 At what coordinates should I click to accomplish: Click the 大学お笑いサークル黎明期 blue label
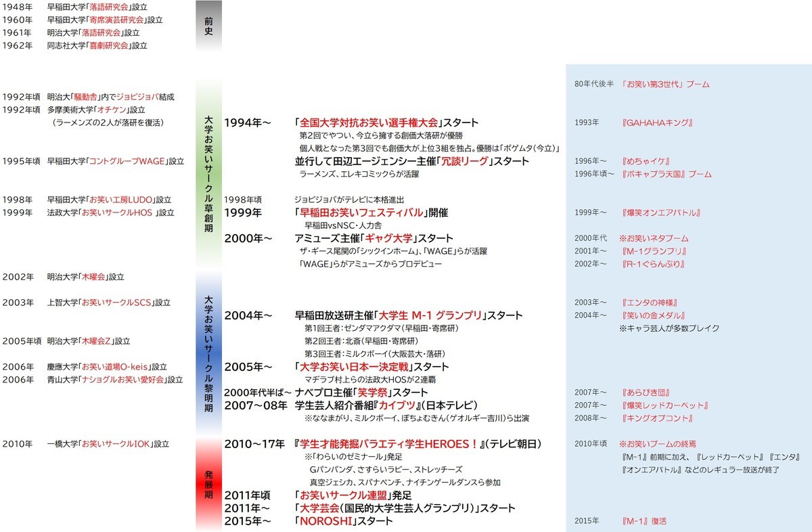[208, 353]
